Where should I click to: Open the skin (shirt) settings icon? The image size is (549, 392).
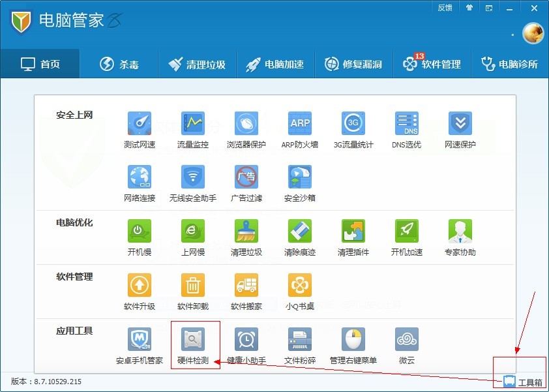pyautogui.click(x=469, y=8)
